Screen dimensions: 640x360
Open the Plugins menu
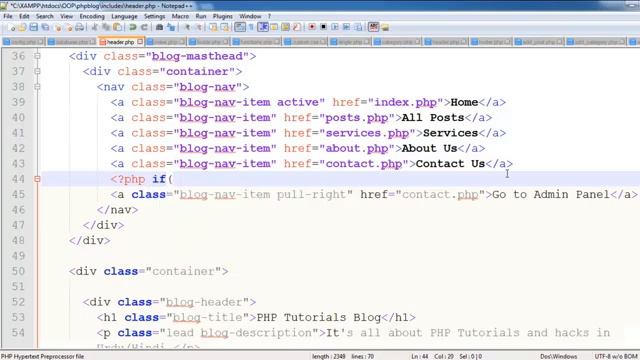point(222,16)
